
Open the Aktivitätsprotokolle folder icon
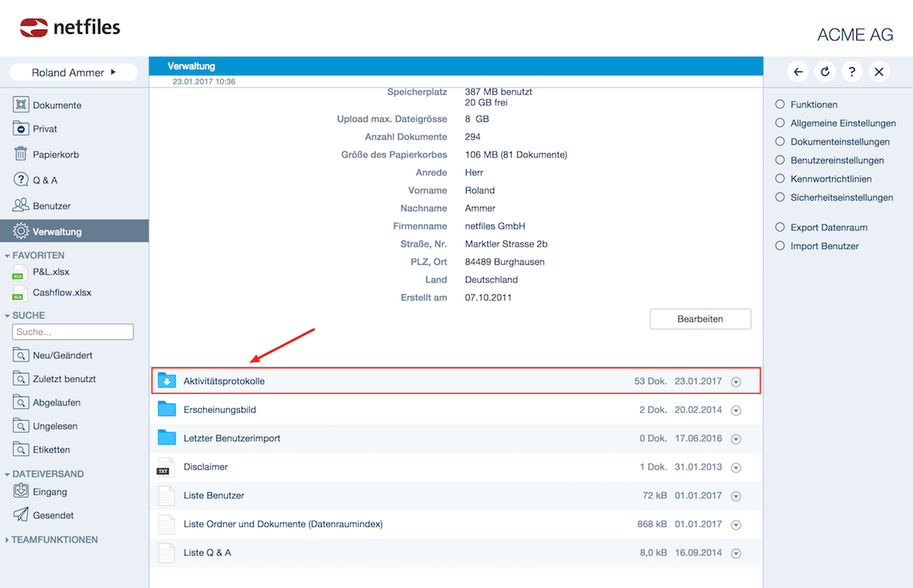[167, 381]
